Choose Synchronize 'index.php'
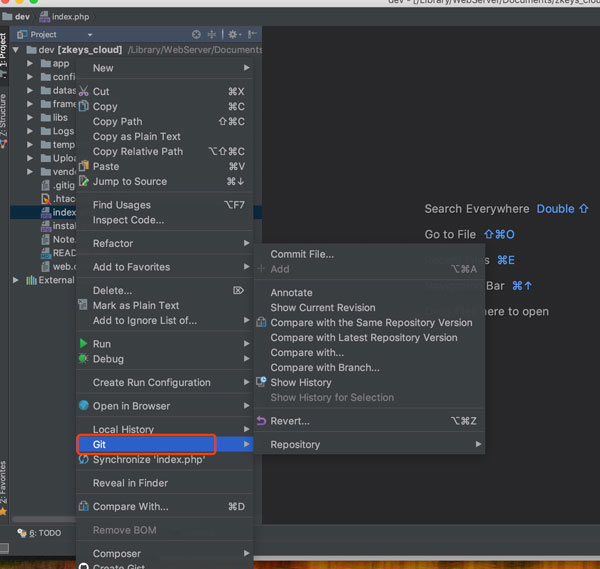The width and height of the screenshot is (600, 569). [x=165, y=459]
